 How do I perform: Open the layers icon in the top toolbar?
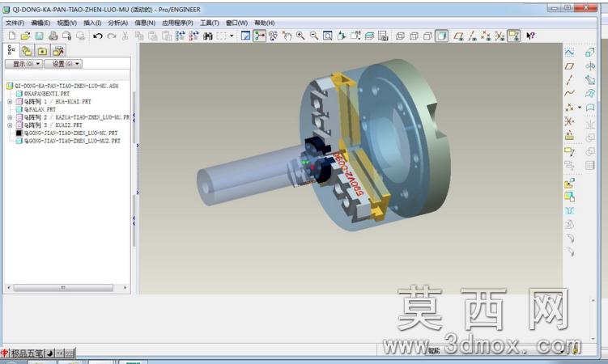(369, 36)
